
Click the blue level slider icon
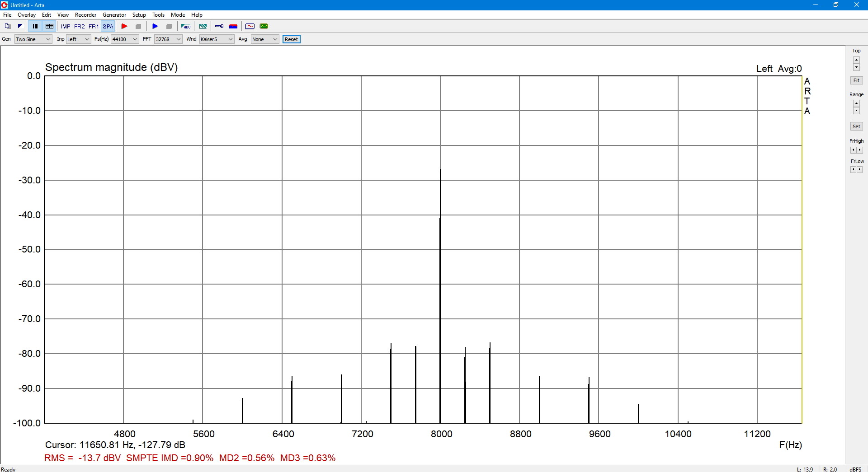point(219,26)
